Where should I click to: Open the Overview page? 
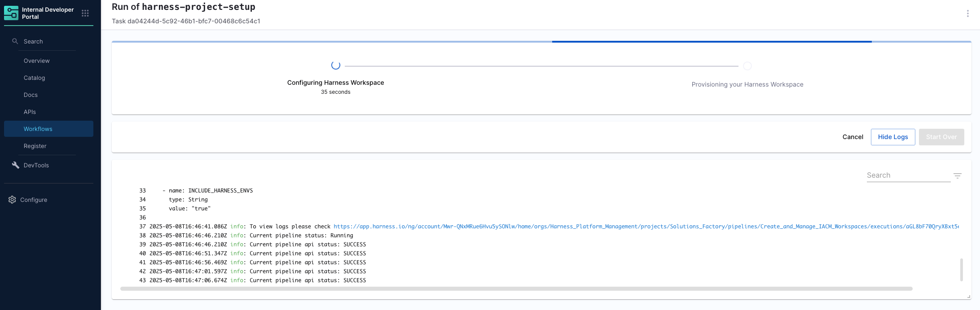(x=37, y=61)
